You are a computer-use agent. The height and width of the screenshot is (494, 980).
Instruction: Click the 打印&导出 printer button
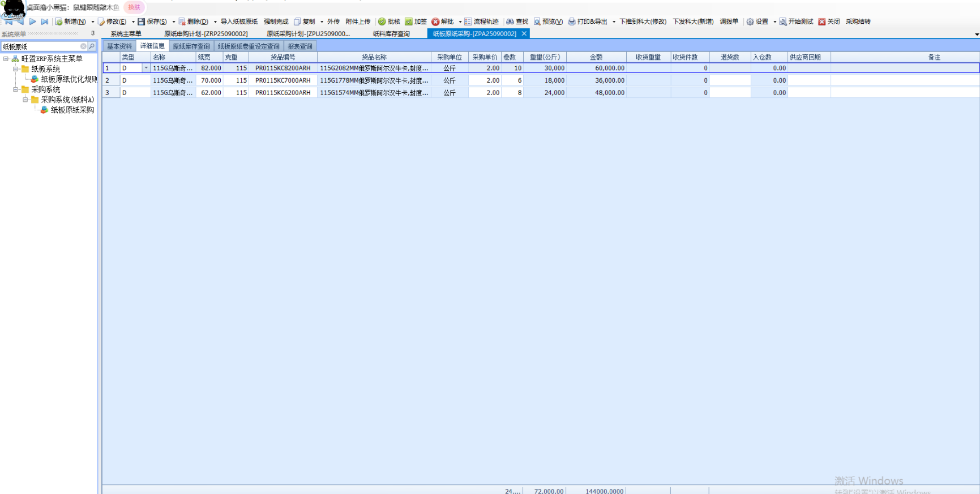click(588, 22)
